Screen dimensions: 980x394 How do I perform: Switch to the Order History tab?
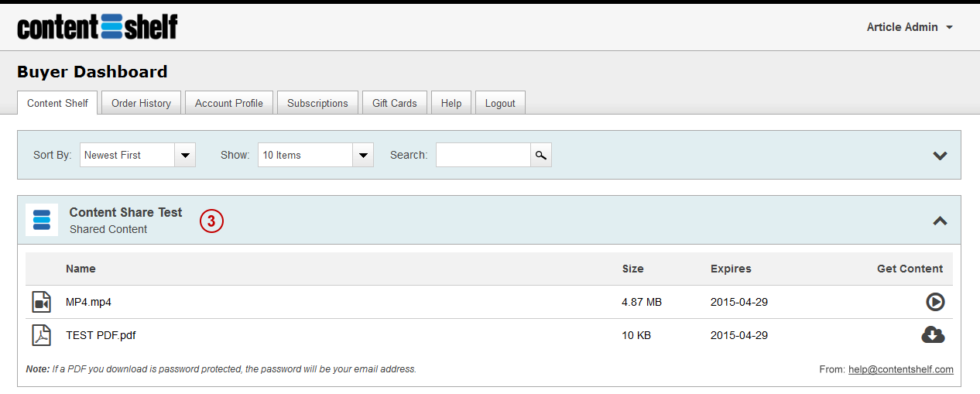(141, 103)
